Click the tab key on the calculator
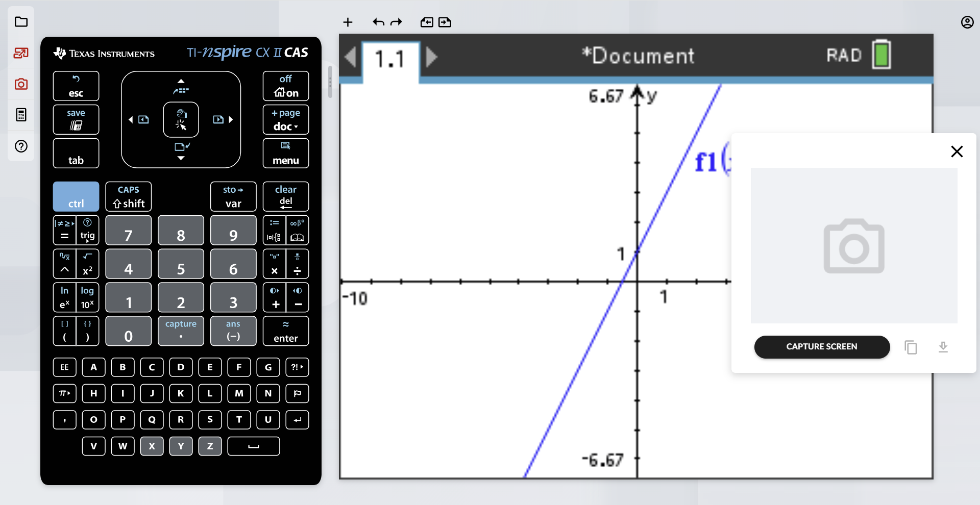 coord(76,154)
